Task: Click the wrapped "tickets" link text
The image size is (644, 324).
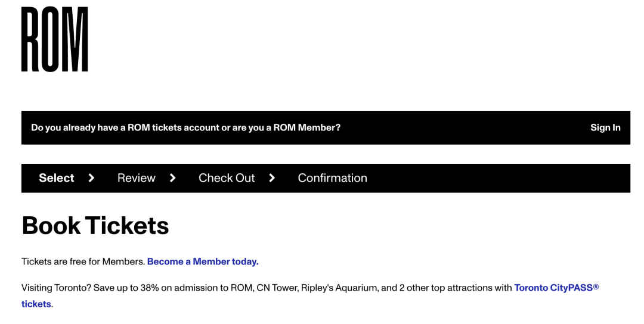Action: [36, 304]
